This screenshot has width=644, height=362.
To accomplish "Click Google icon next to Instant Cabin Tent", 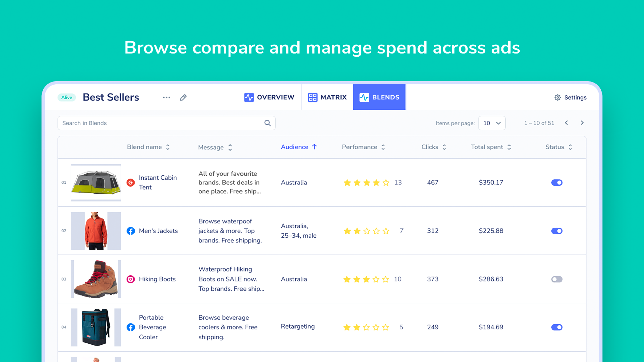I will coord(130,182).
